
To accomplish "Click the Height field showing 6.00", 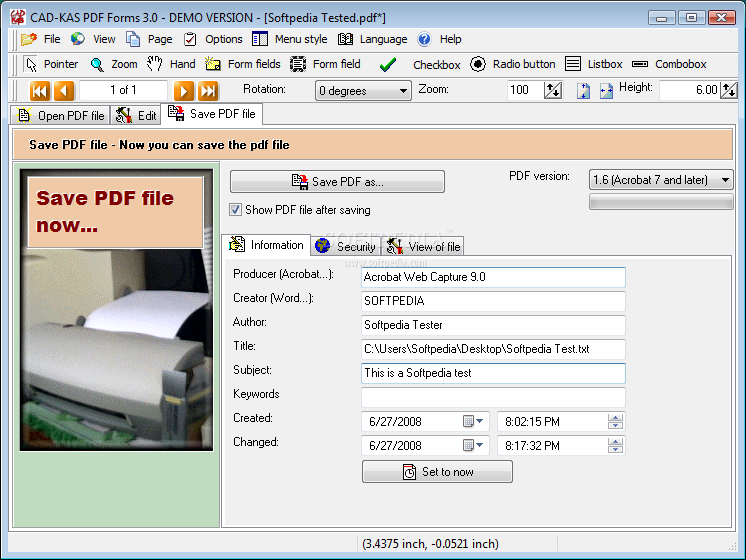I will pos(690,90).
